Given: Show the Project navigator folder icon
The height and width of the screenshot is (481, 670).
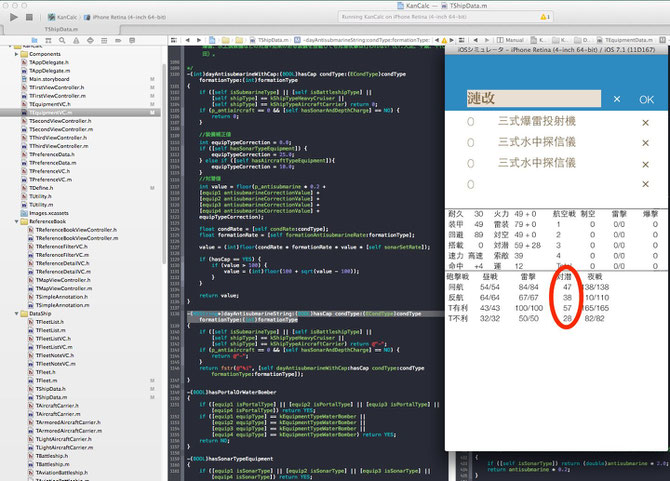Looking at the screenshot, I should (x=34, y=40).
